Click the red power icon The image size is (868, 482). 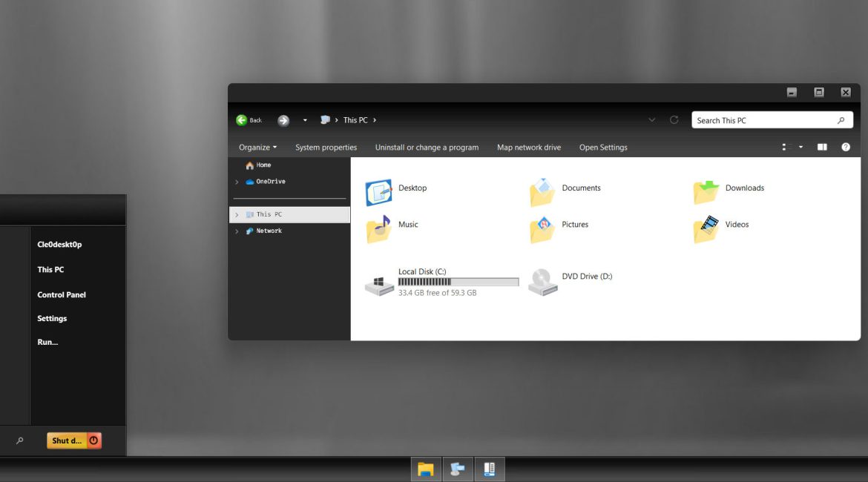click(x=93, y=440)
